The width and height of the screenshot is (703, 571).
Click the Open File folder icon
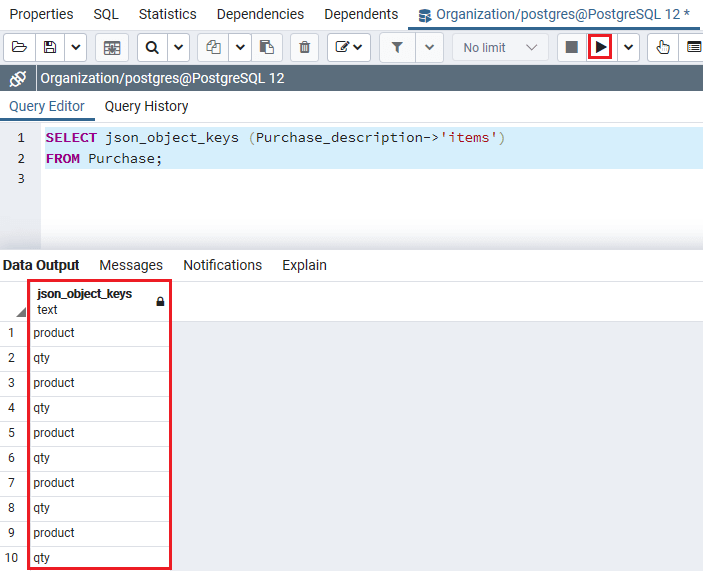19,47
